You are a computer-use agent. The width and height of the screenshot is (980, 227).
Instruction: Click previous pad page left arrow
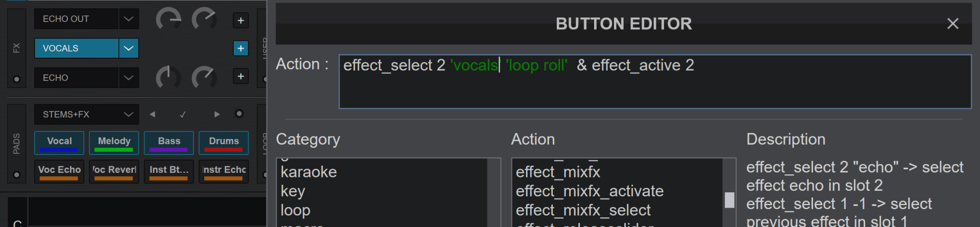click(152, 114)
